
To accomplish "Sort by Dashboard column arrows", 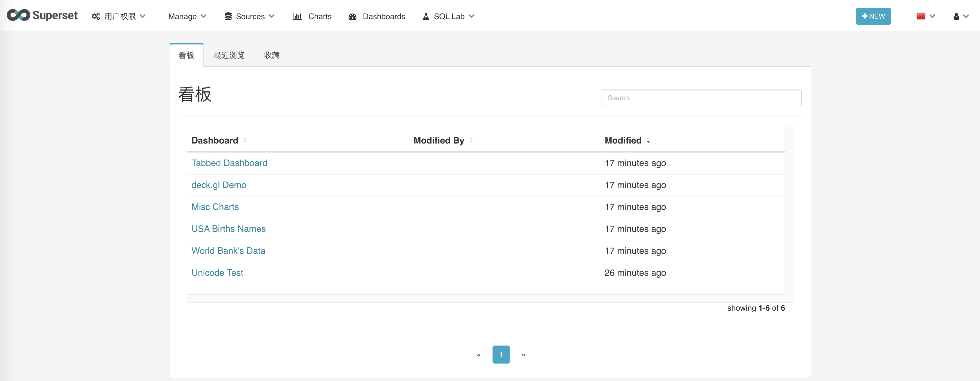I will point(245,140).
